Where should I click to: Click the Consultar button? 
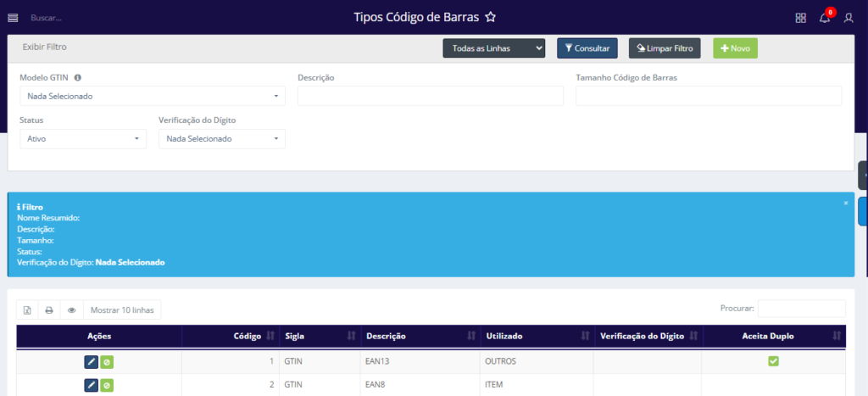pyautogui.click(x=587, y=48)
